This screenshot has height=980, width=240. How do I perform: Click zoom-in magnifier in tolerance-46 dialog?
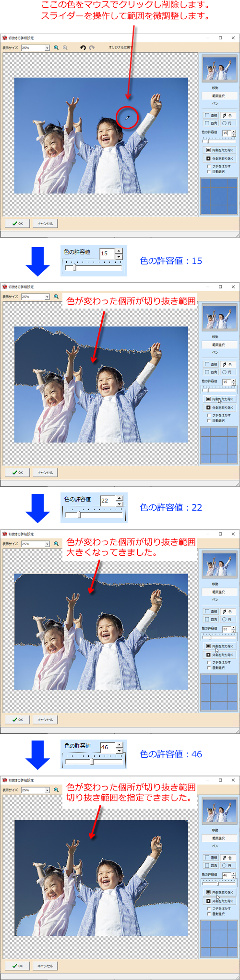coord(56,790)
